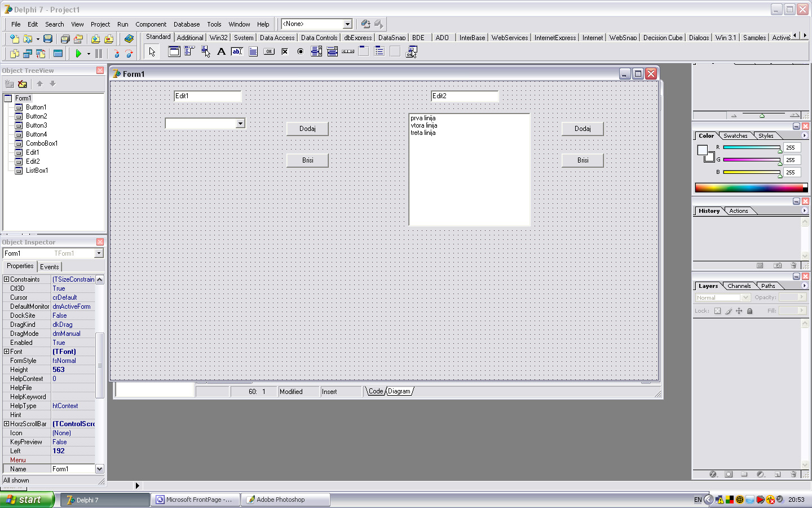Pick the PopupMenu component icon
Screen dimensions: 812x508
205,51
